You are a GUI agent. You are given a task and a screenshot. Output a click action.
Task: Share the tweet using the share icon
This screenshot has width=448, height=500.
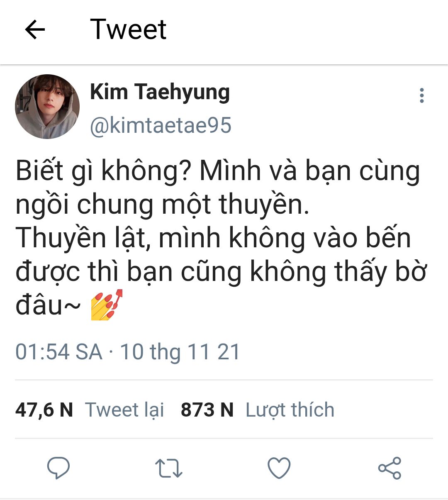390,468
